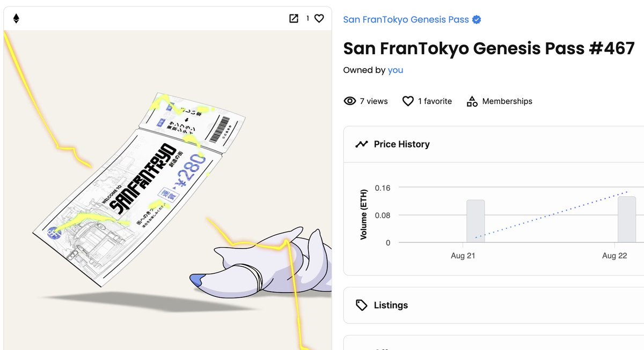This screenshot has width=644, height=350.
Task: Click the "7 views" text
Action: 374,101
